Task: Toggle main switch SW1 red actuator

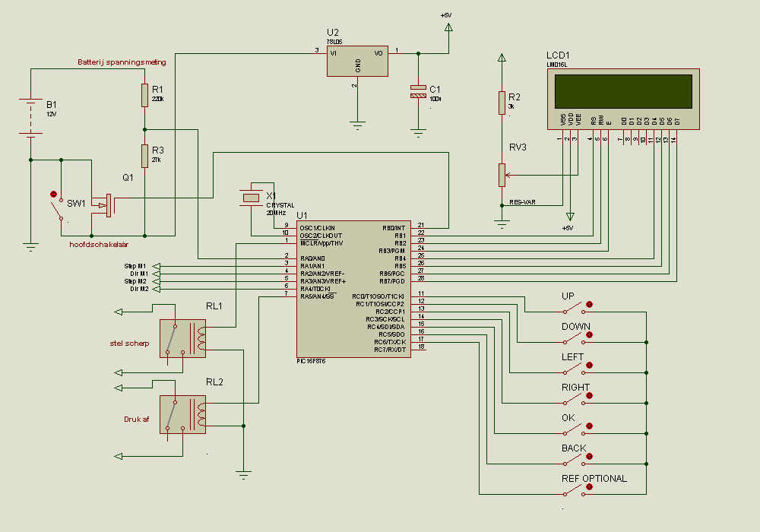Action: coord(52,195)
